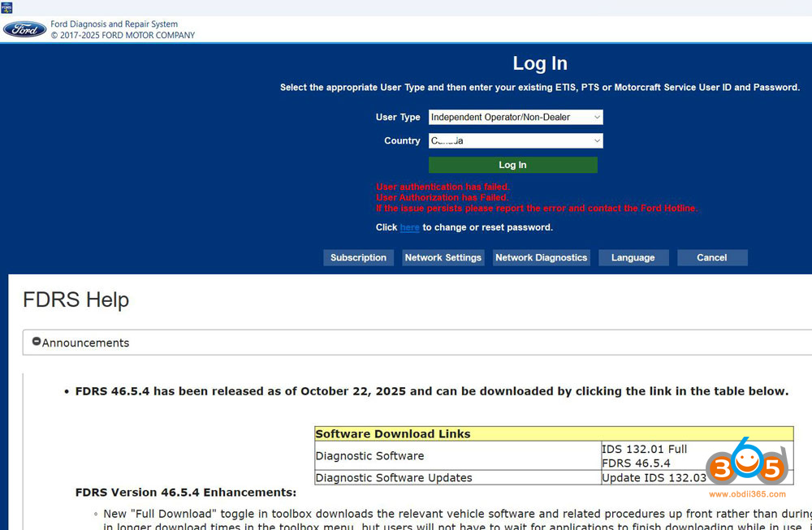The image size is (812, 530).
Task: Open Network Settings
Action: coord(443,258)
